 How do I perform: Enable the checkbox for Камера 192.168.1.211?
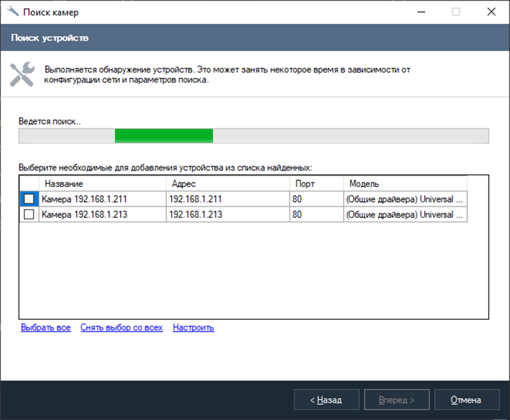(29, 199)
